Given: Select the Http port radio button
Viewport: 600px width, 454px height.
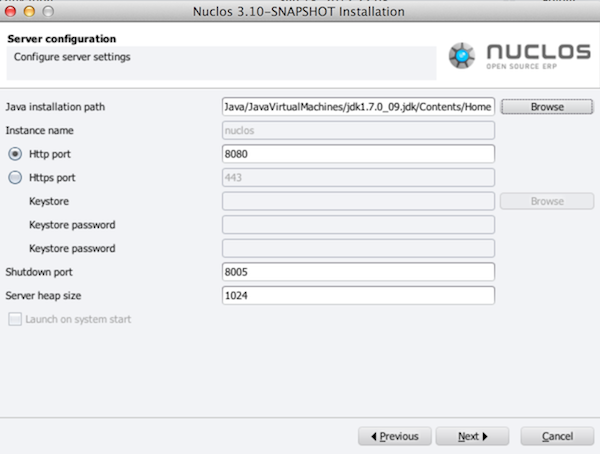Looking at the screenshot, I should 15,154.
